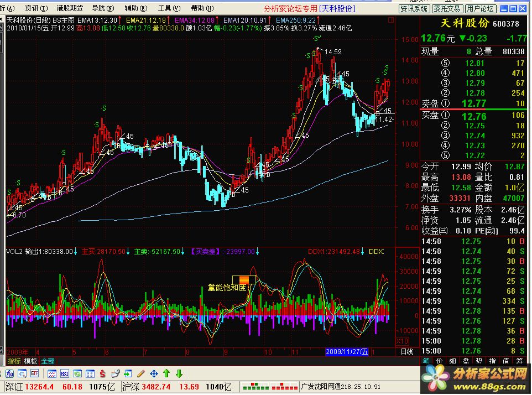Open the 导航(N) menu
Image resolution: width=532 pixels, height=395 pixels.
[103, 8]
